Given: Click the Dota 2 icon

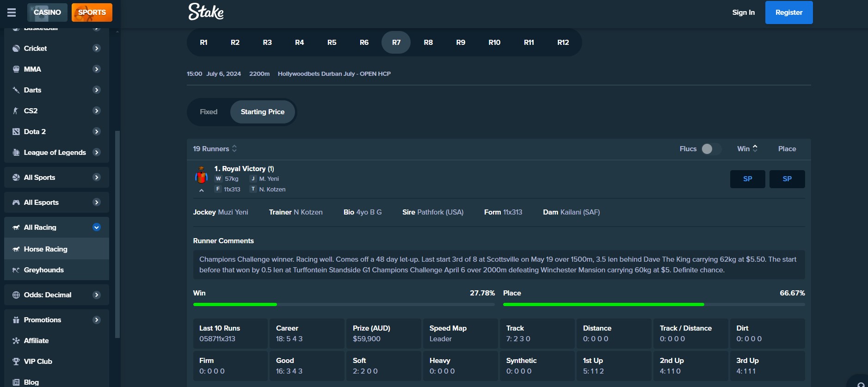Looking at the screenshot, I should click(x=16, y=131).
